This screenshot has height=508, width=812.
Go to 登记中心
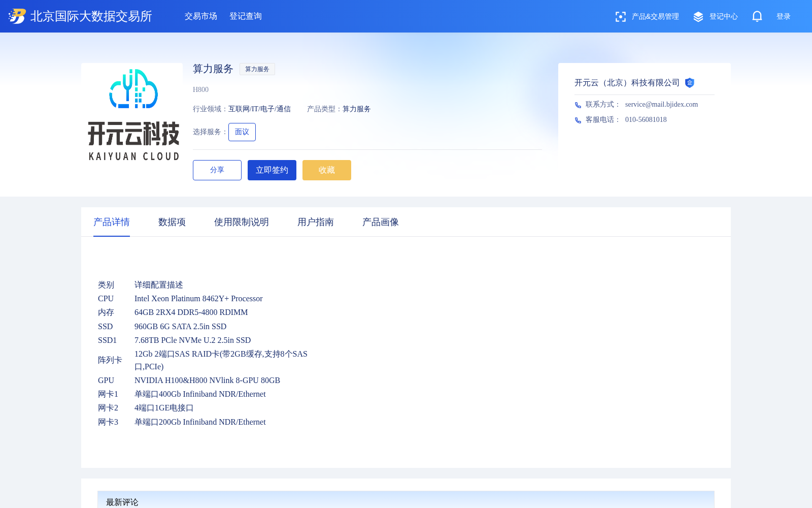(724, 17)
